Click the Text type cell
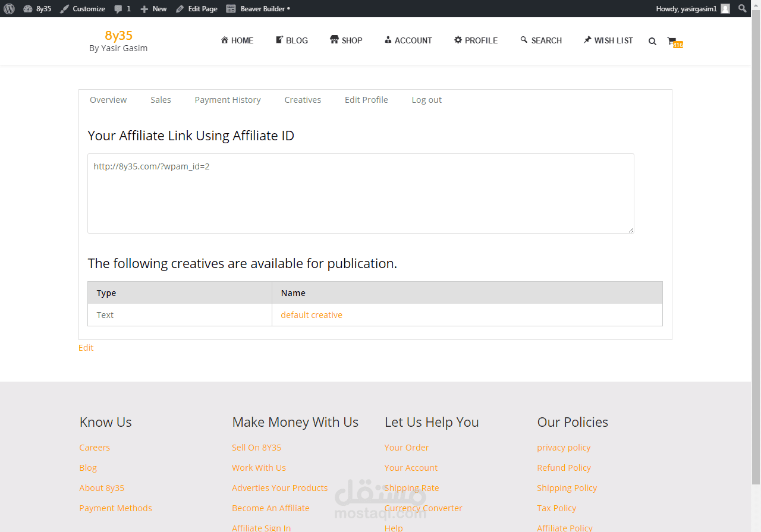 180,315
